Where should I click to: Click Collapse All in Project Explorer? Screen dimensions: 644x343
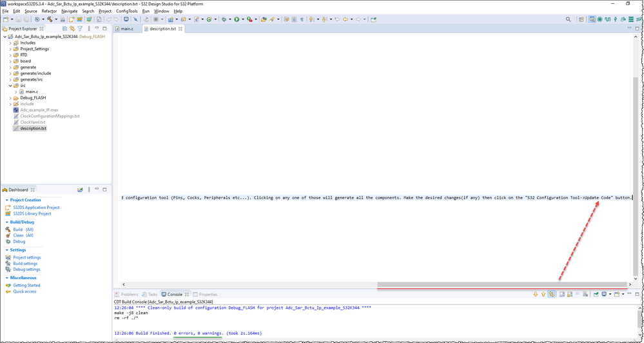pos(64,29)
